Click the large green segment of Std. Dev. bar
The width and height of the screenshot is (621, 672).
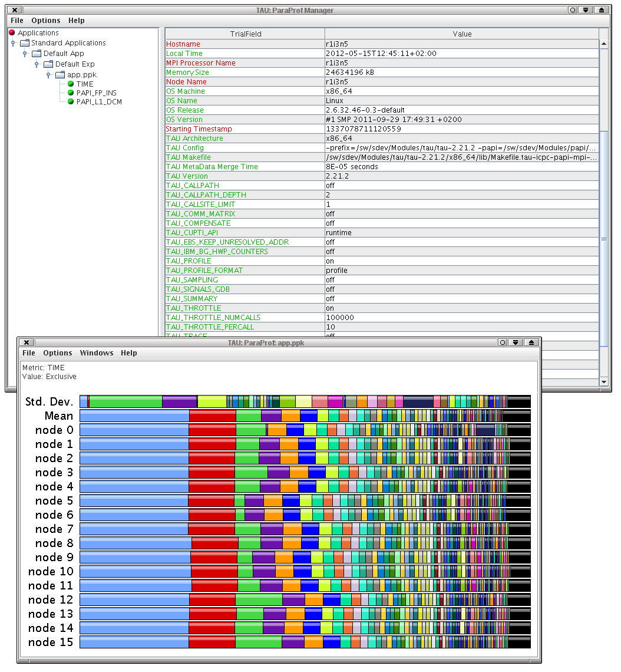(x=125, y=401)
